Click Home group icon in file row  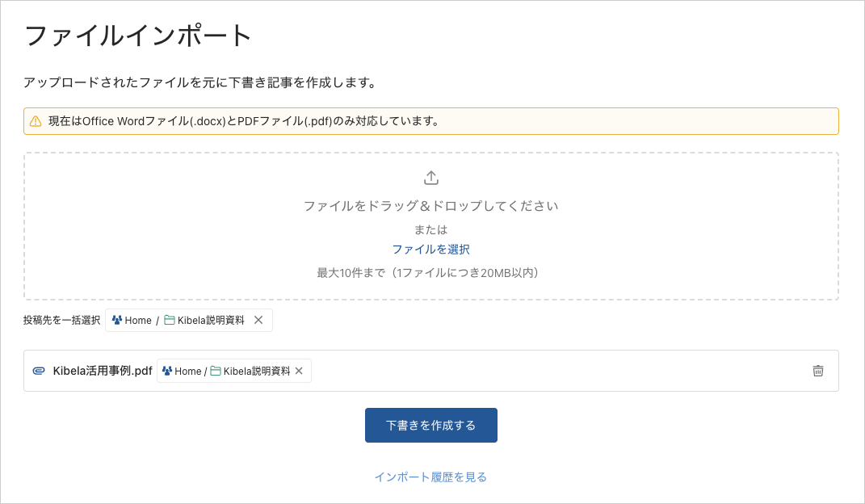pos(167,371)
